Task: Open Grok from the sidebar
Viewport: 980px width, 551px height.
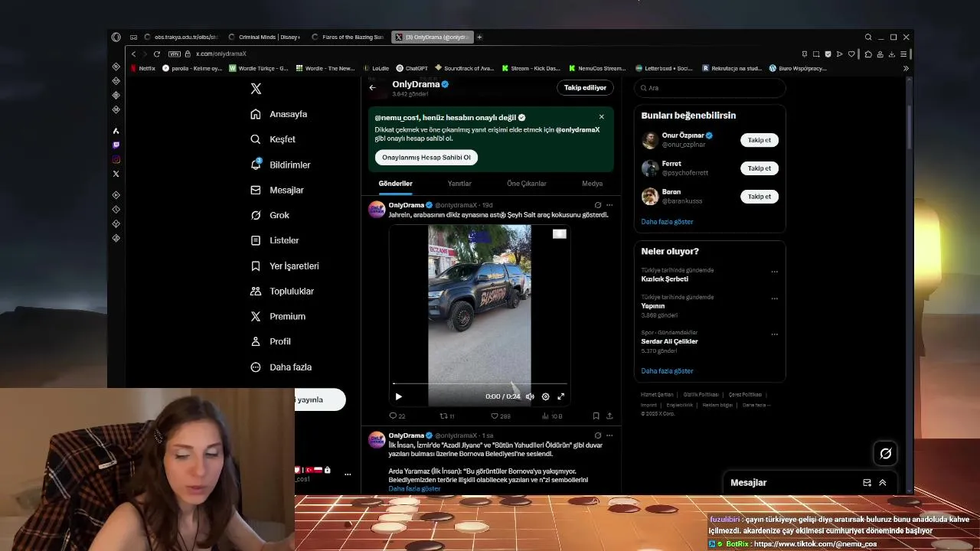Action: tap(269, 215)
